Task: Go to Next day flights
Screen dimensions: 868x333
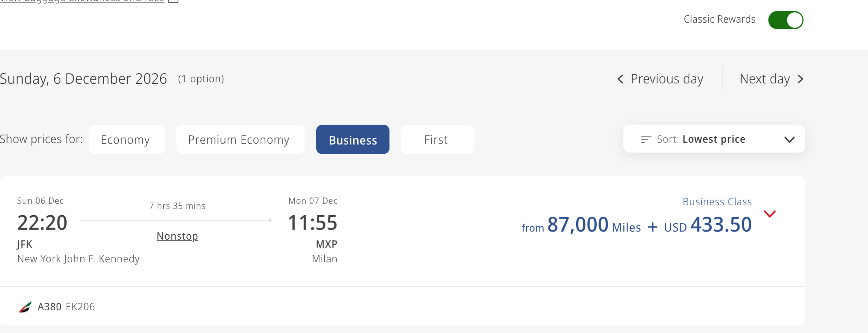Action: (x=764, y=79)
